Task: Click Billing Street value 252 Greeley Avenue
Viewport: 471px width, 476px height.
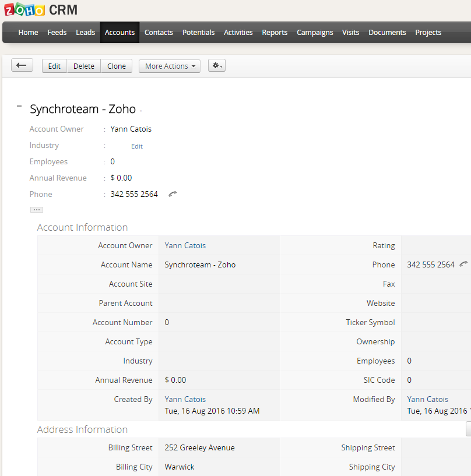Action: point(199,448)
